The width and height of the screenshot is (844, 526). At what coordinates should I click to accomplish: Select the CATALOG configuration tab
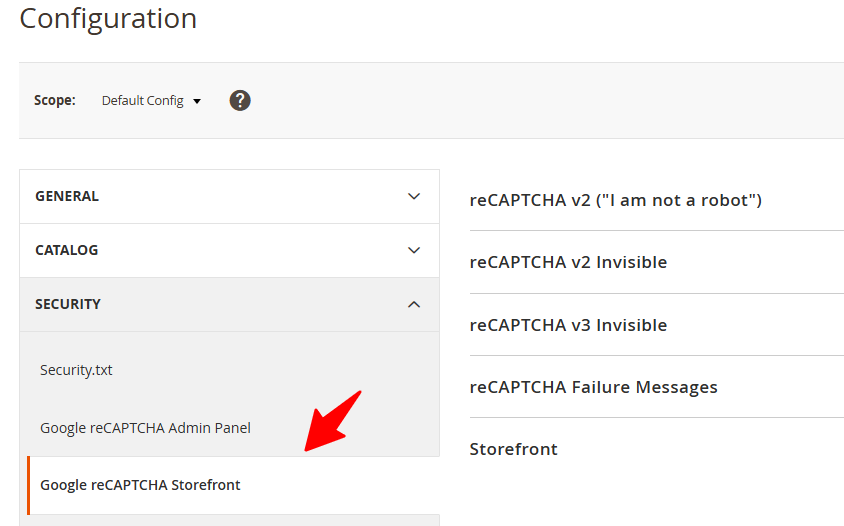point(67,250)
